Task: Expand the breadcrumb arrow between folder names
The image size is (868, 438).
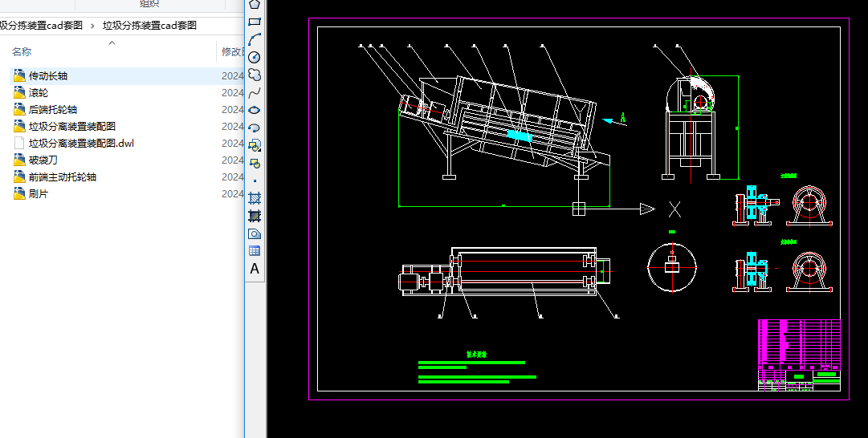Action: (93, 26)
